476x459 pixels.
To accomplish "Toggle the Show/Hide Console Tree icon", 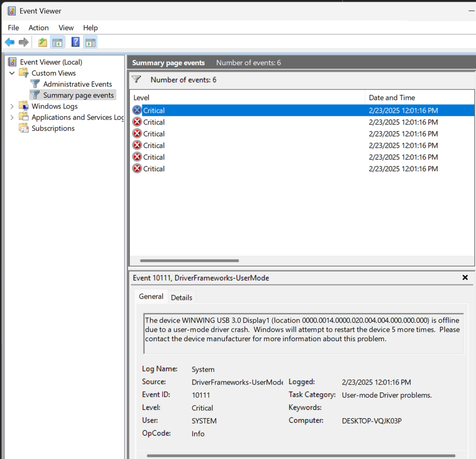I will (57, 42).
